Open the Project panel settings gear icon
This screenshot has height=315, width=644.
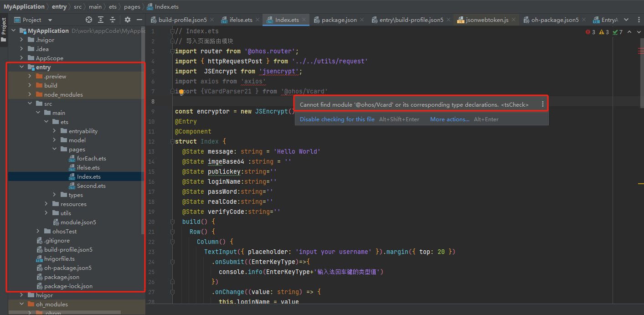127,20
